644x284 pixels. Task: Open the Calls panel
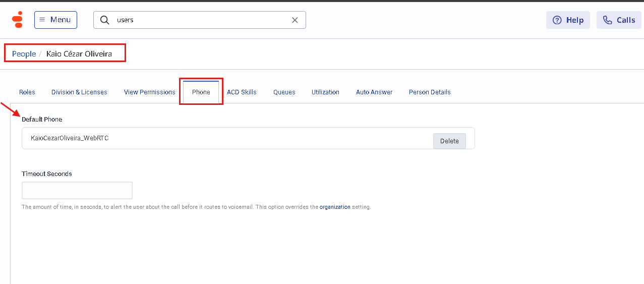(x=619, y=20)
